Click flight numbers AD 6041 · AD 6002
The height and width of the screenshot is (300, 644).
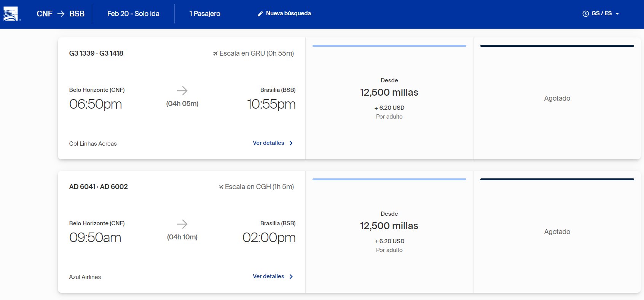pyautogui.click(x=99, y=187)
